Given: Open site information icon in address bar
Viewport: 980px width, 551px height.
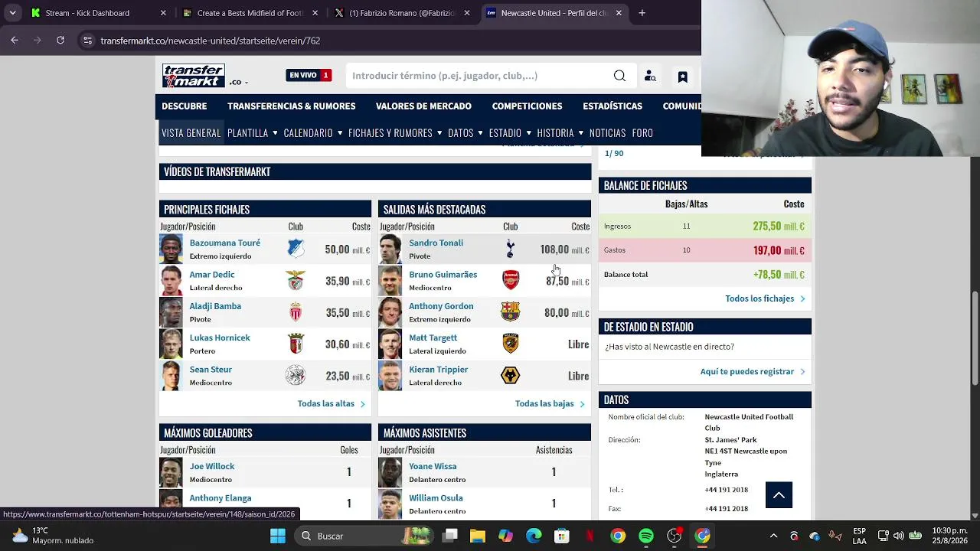Looking at the screenshot, I should [x=87, y=41].
